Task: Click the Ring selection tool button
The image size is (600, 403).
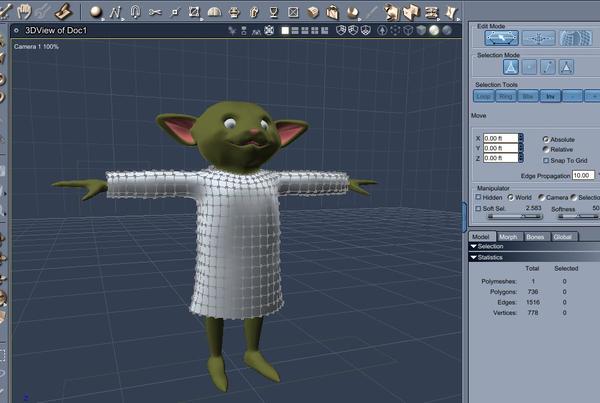Action: click(x=506, y=96)
